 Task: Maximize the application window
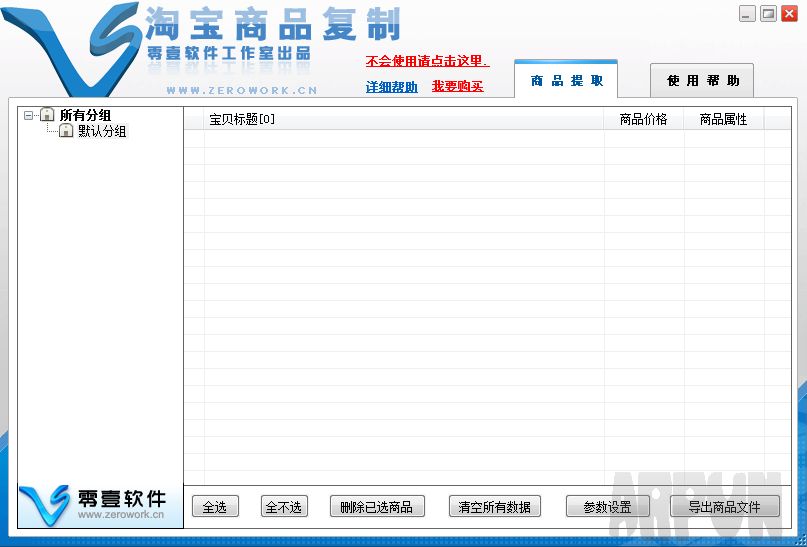coord(768,13)
